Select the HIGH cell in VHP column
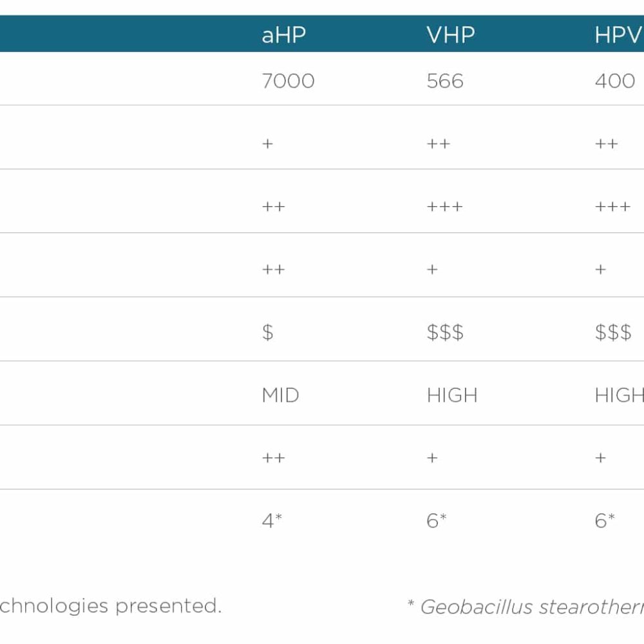This screenshot has height=644, width=644. (x=452, y=395)
